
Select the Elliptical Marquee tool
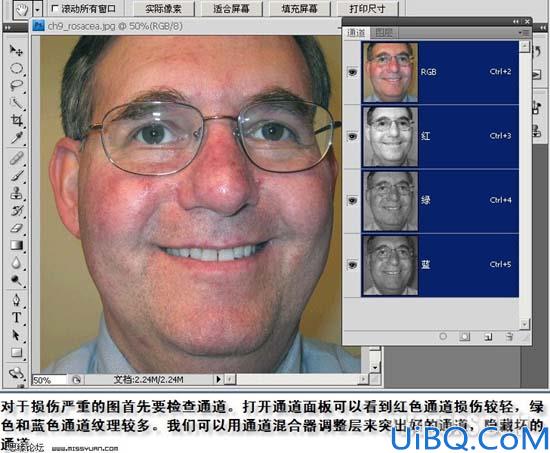(x=16, y=68)
